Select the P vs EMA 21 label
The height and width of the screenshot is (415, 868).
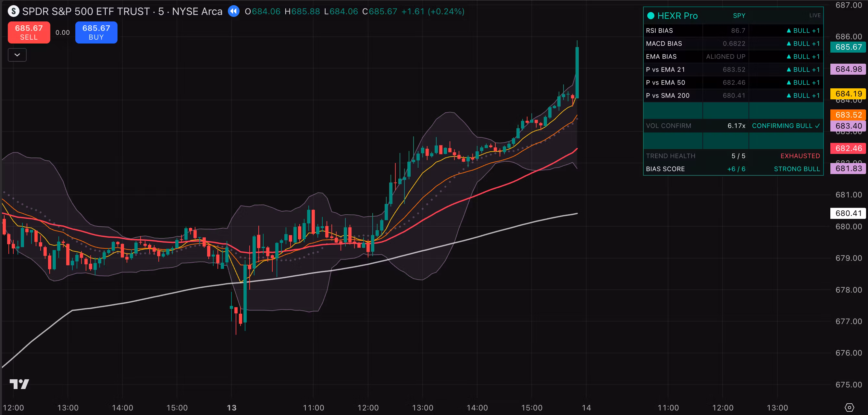pyautogui.click(x=665, y=69)
